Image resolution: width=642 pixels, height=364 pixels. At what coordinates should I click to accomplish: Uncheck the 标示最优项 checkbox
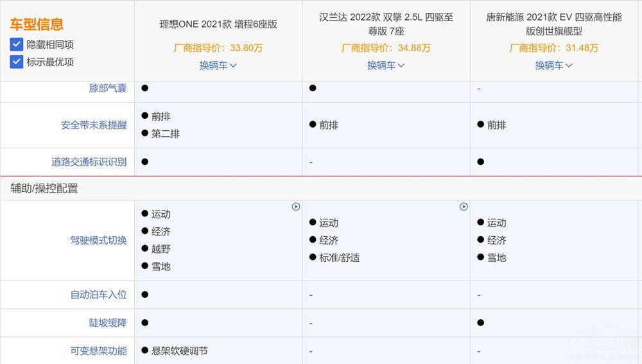[17, 62]
